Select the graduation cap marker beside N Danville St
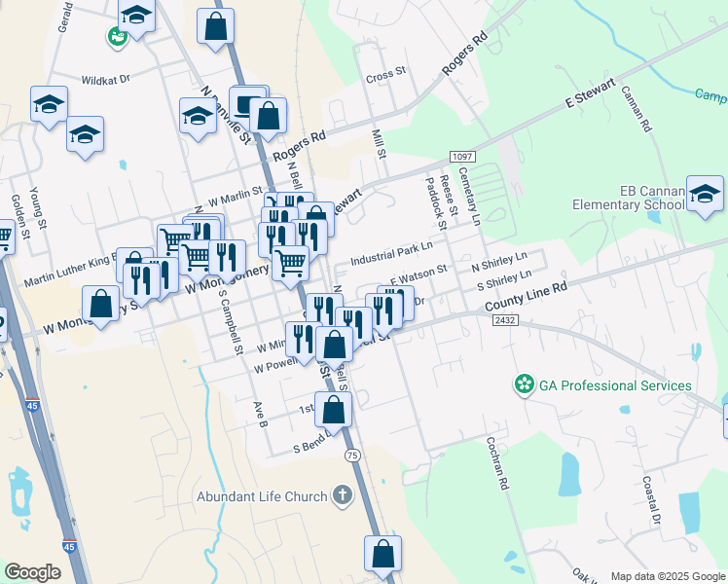The image size is (728, 584). (198, 119)
